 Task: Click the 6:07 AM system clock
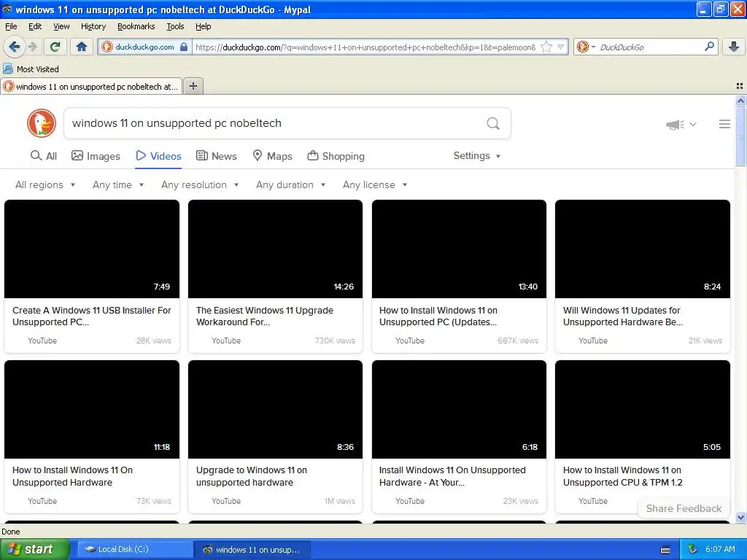click(720, 549)
